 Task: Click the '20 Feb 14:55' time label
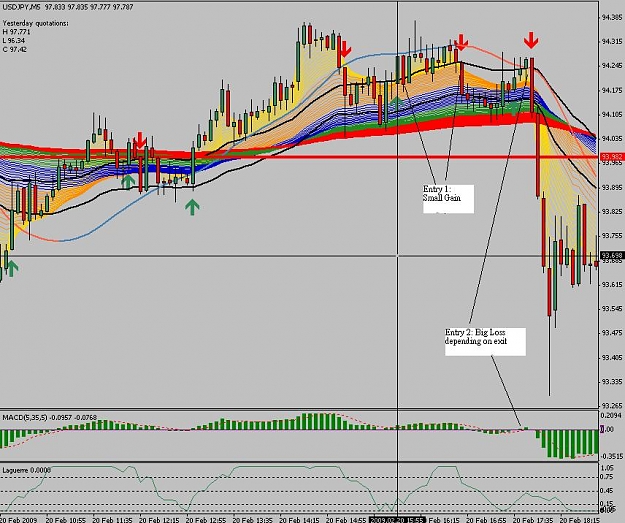click(346, 520)
